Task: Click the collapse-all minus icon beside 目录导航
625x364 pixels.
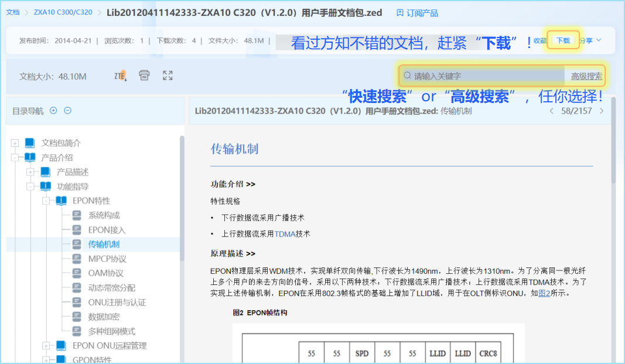Action: point(68,111)
